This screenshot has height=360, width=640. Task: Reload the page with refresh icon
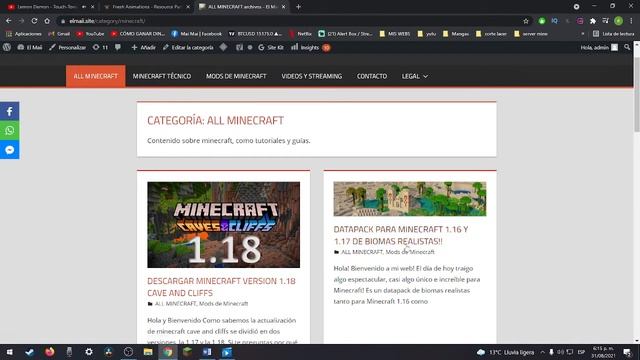pos(34,21)
